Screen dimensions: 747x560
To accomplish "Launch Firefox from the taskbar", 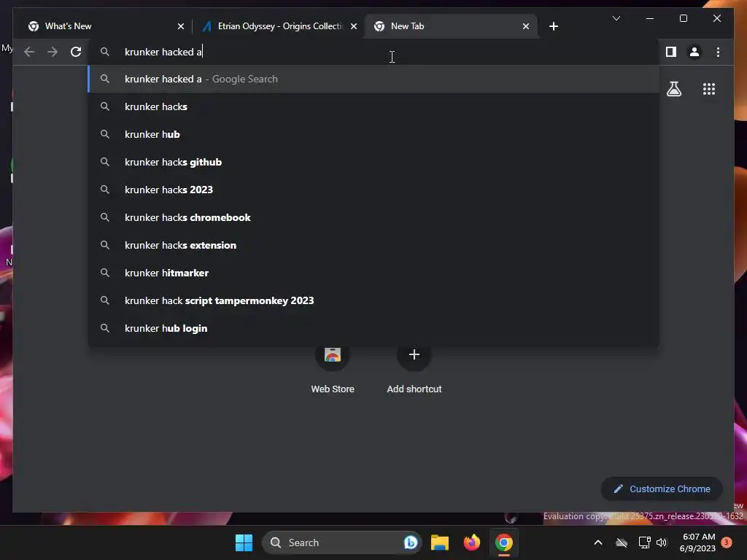I will pyautogui.click(x=472, y=542).
